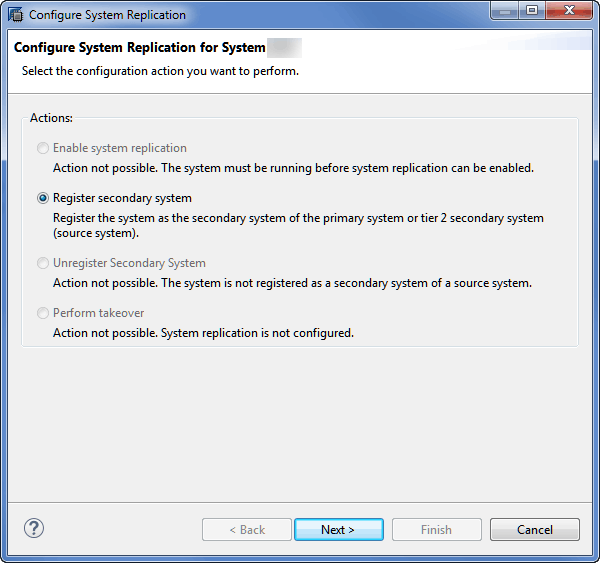Choose the Enable system replication radio button

pos(43,148)
